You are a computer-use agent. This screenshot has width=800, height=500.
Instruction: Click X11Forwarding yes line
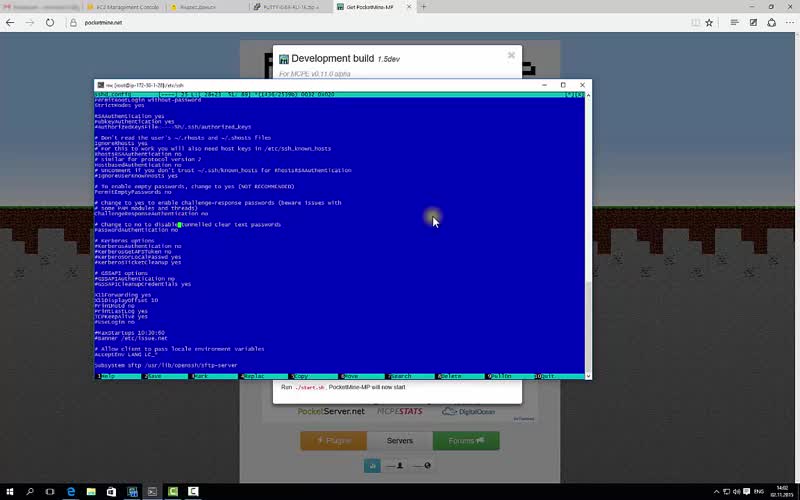pos(123,295)
